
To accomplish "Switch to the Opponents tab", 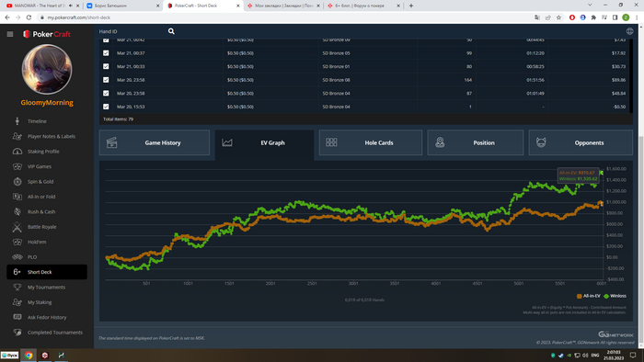I will pyautogui.click(x=581, y=142).
